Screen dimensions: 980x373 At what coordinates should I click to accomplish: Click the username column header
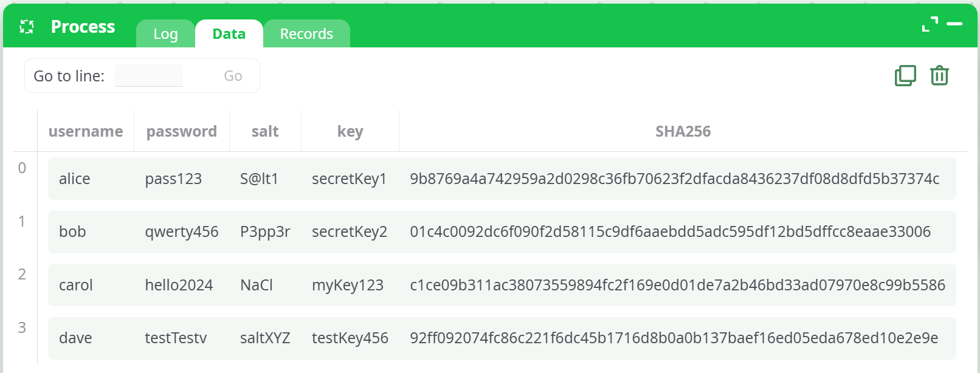click(x=85, y=131)
